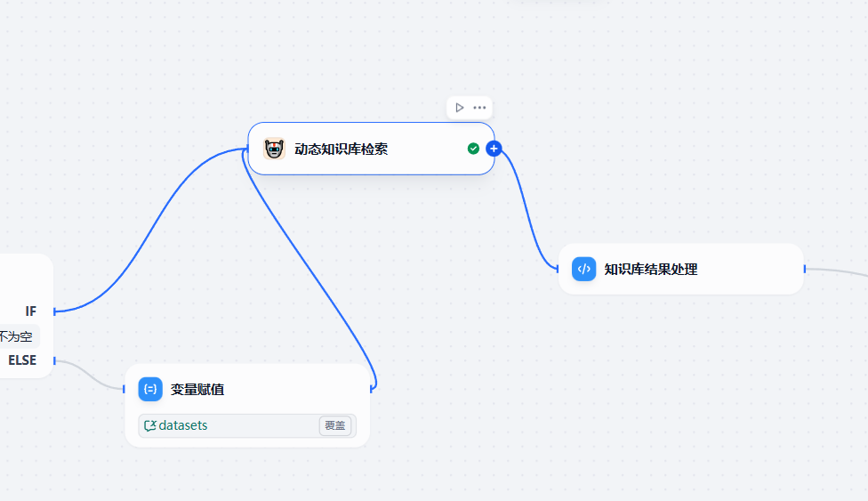This screenshot has height=501, width=868.
Task: Run the 动态知识库检索 node with play icon
Action: coord(459,108)
